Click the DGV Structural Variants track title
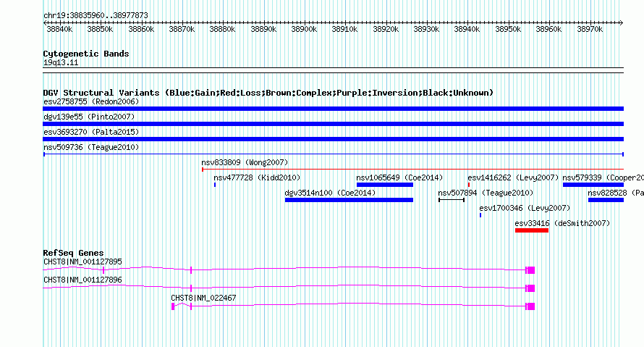Image resolution: width=644 pixels, height=347 pixels. (268, 93)
